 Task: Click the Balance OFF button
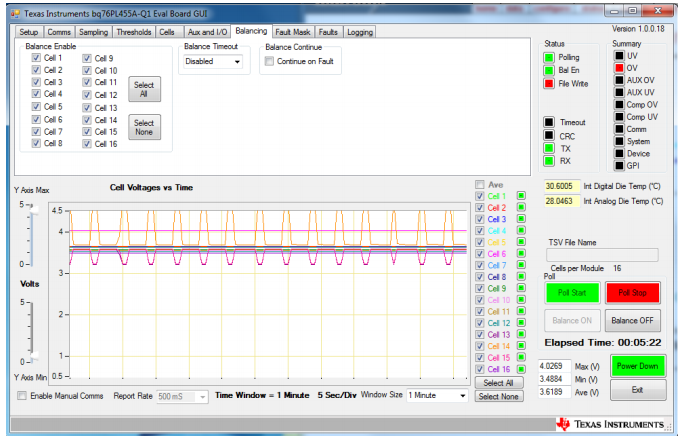coord(632,321)
